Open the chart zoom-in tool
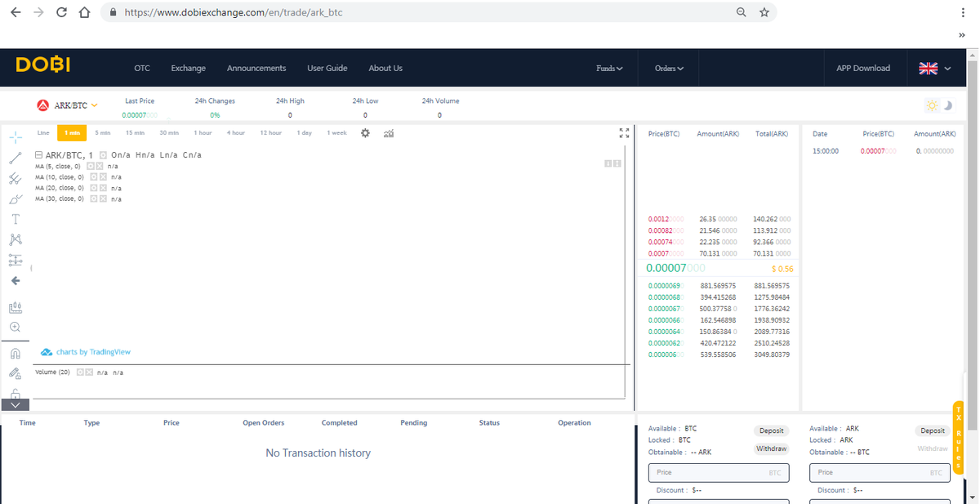Viewport: 980px width, 504px height. point(16,327)
